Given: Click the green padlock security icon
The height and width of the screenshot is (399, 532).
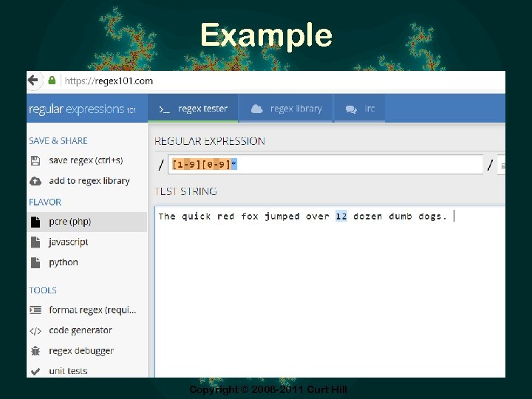Looking at the screenshot, I should [52, 81].
